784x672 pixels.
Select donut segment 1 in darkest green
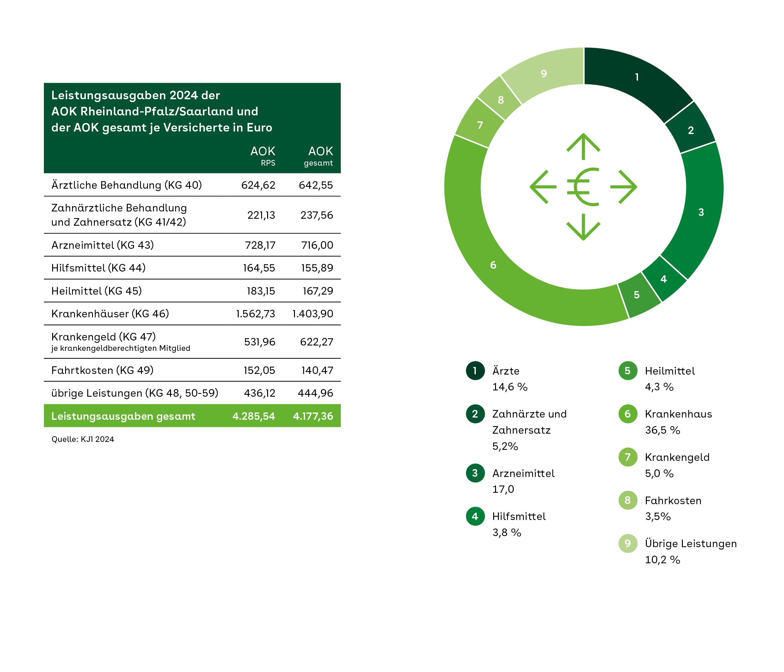[x=637, y=77]
